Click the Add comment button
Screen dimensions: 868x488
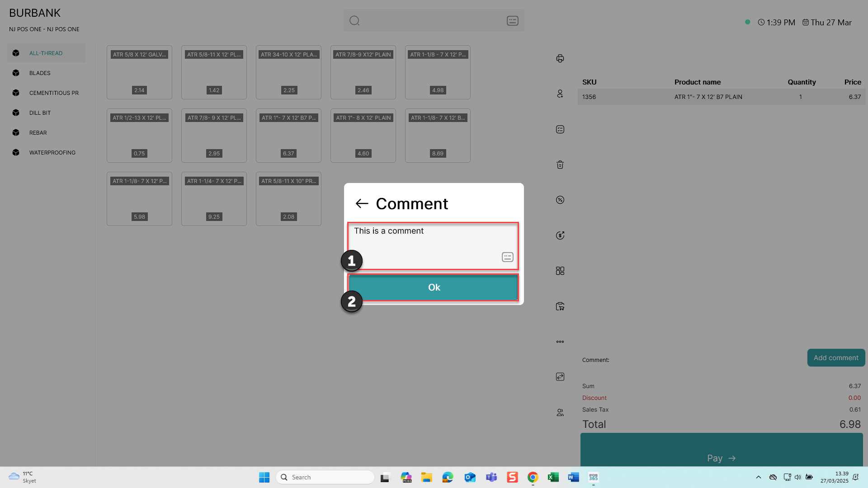click(836, 358)
